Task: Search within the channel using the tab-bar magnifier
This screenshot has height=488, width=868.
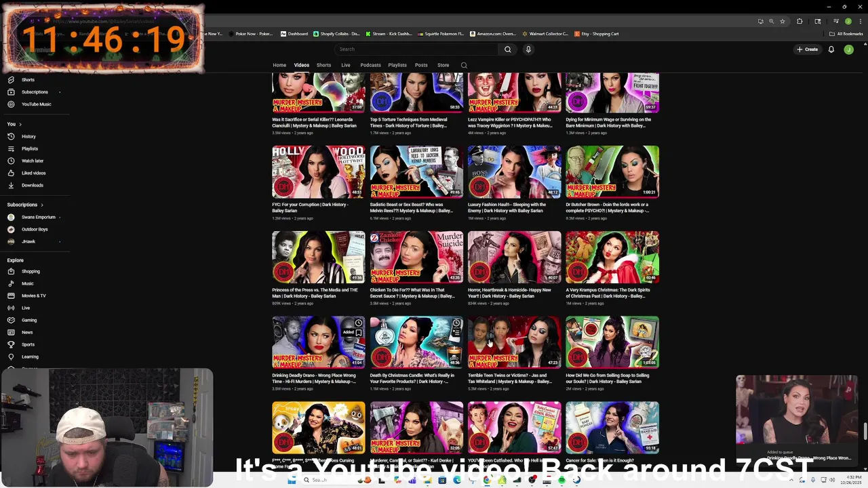Action: (x=464, y=65)
